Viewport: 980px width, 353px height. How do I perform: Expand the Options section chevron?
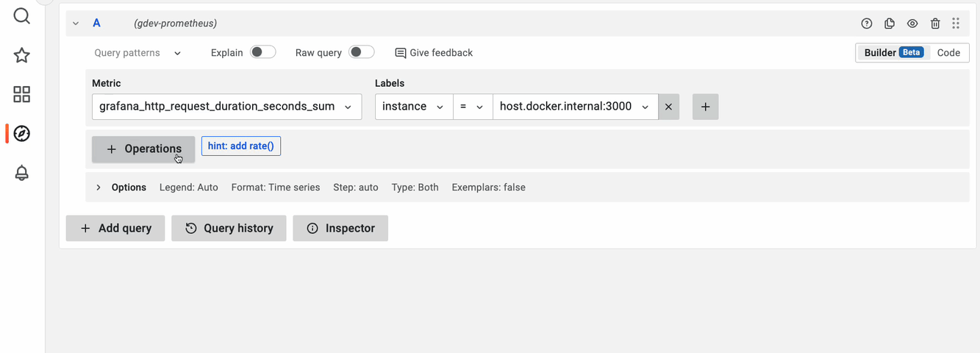click(99, 188)
